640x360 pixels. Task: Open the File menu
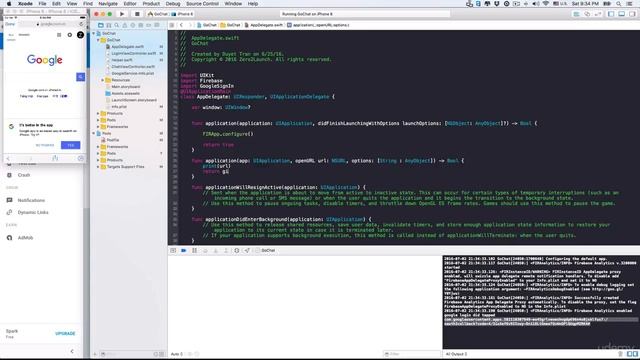point(42,4)
